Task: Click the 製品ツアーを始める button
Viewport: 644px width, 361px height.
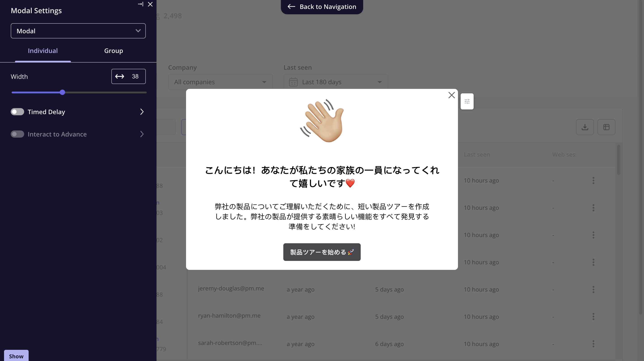Action: (x=322, y=252)
